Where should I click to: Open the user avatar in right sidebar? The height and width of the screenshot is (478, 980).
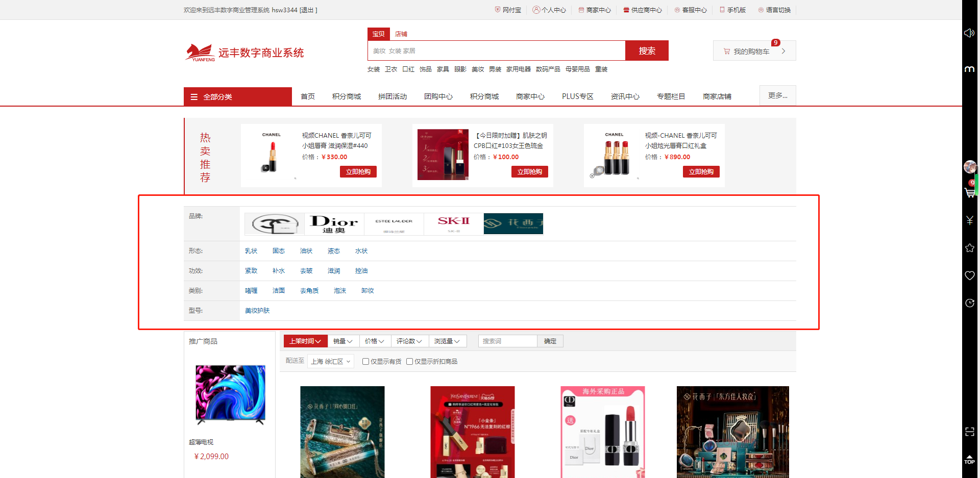tap(970, 167)
